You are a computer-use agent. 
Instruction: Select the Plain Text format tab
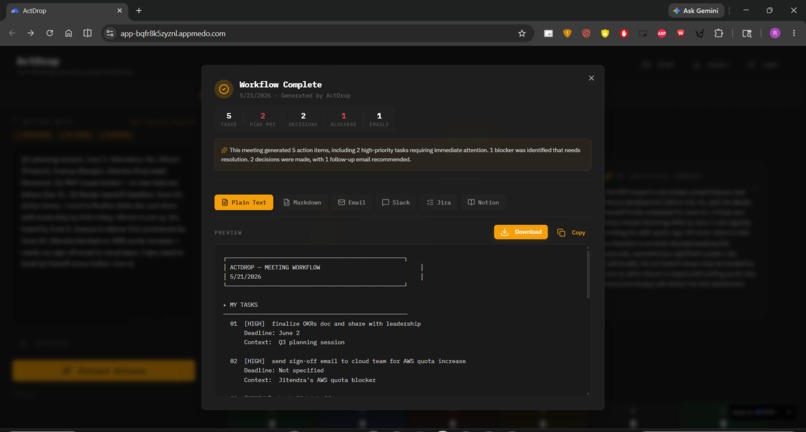tap(244, 202)
